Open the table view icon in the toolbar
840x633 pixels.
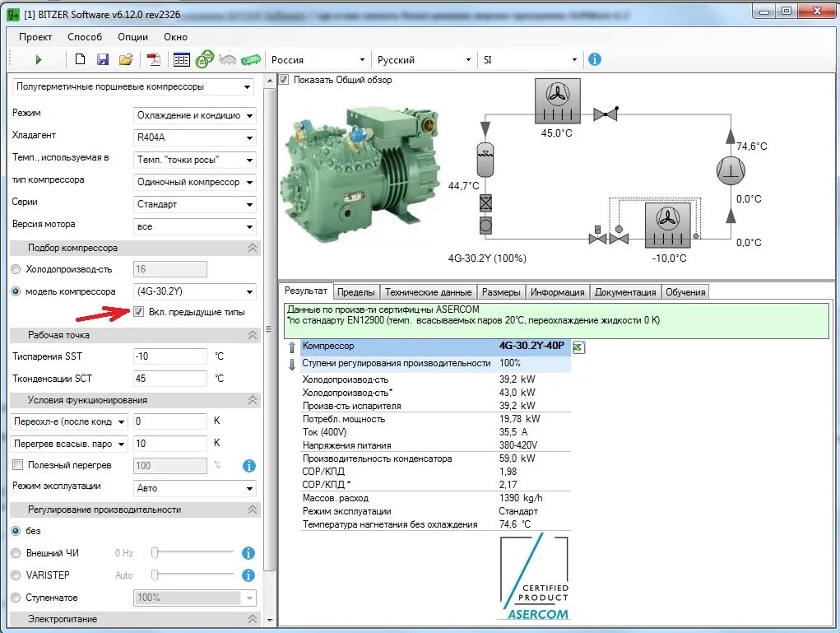[x=181, y=59]
